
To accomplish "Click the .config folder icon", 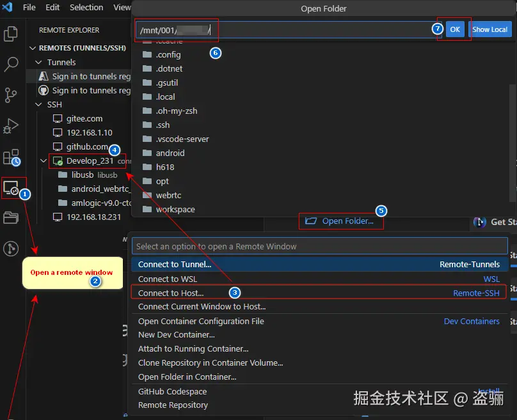I will [147, 54].
